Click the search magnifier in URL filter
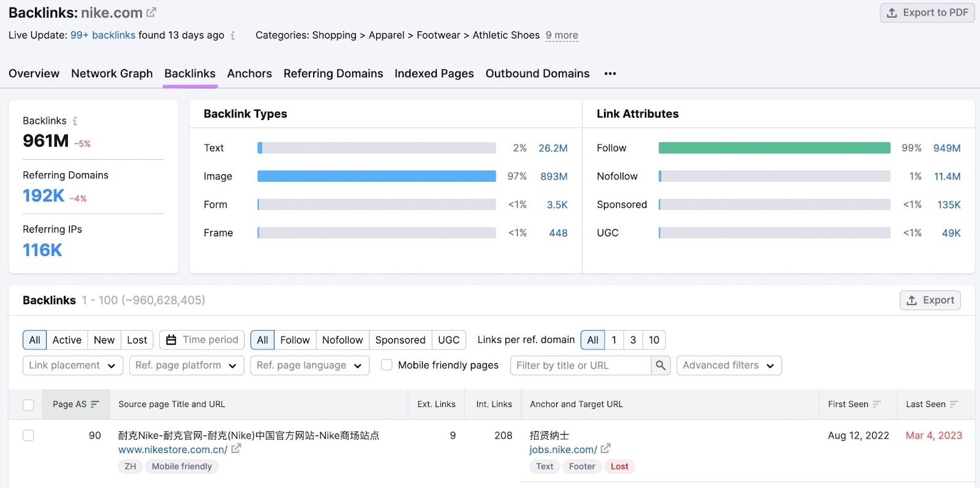Image resolution: width=980 pixels, height=488 pixels. point(660,366)
